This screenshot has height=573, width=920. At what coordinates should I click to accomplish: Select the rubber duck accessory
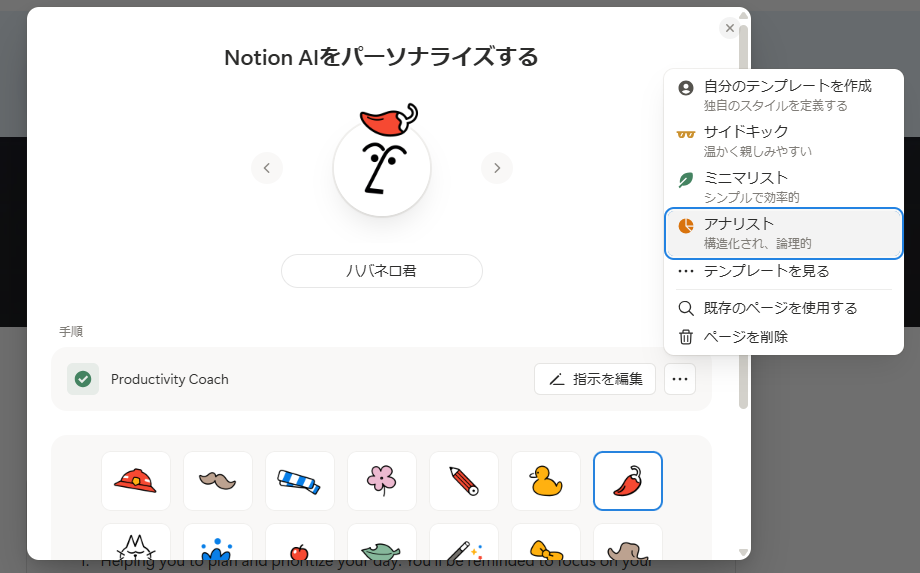[546, 481]
